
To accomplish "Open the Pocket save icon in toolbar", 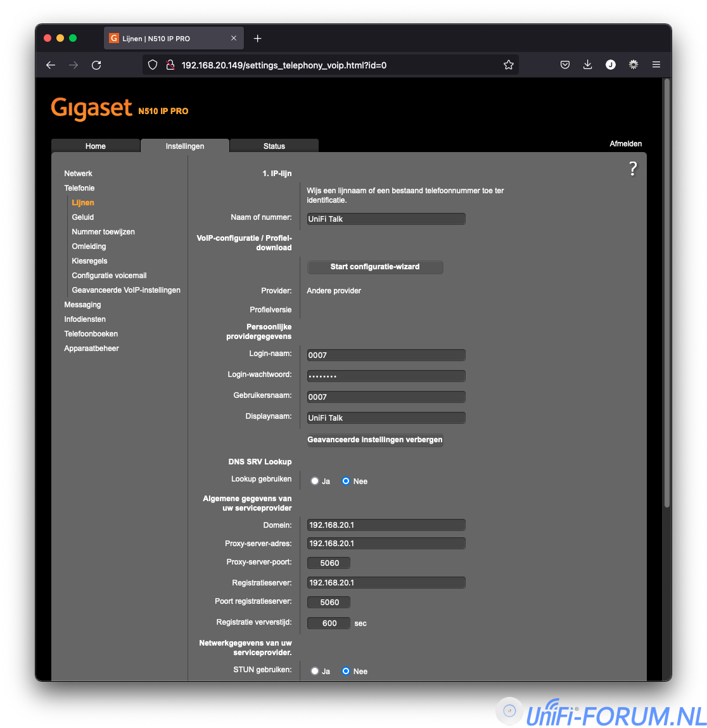I will (x=565, y=65).
